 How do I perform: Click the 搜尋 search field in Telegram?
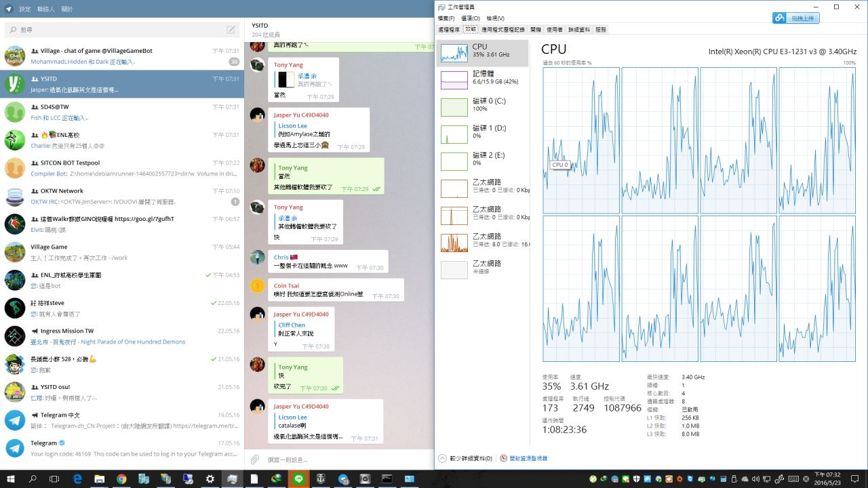[x=115, y=30]
